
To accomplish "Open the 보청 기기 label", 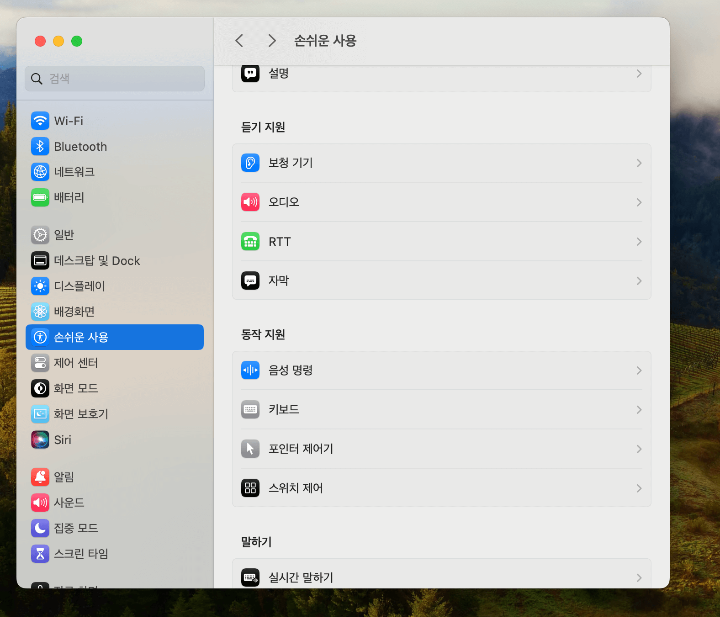I will [x=291, y=163].
